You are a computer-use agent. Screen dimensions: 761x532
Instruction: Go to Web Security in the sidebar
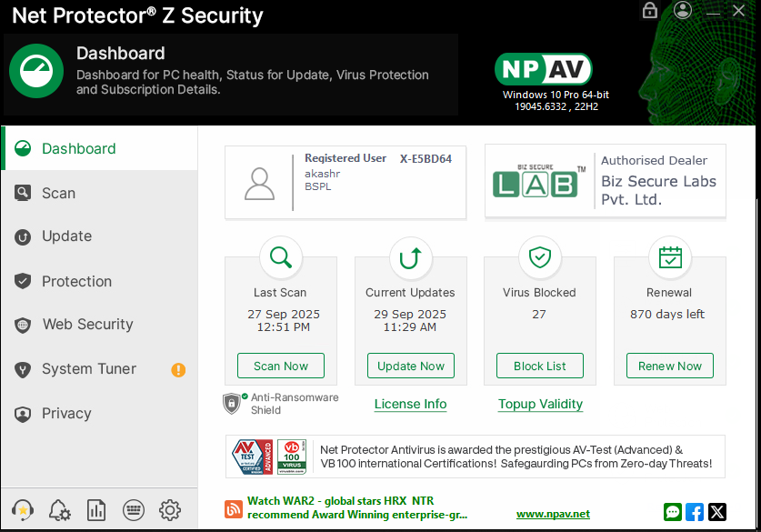coord(87,325)
